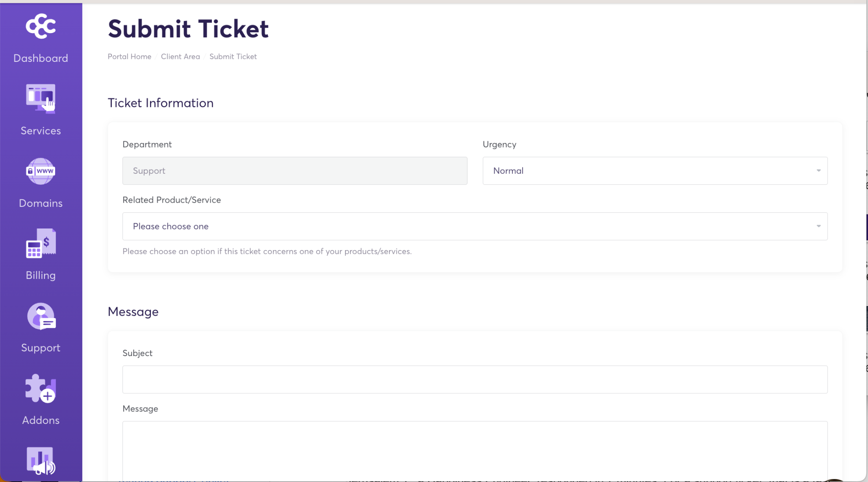Click the Message field label above textarea
The width and height of the screenshot is (868, 482).
(140, 409)
